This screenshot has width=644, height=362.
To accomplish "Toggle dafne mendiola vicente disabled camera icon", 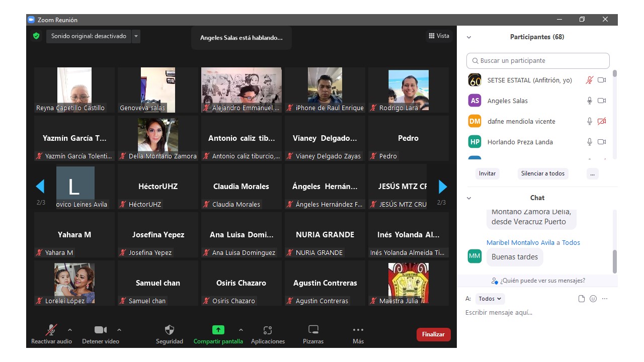I will (x=602, y=121).
